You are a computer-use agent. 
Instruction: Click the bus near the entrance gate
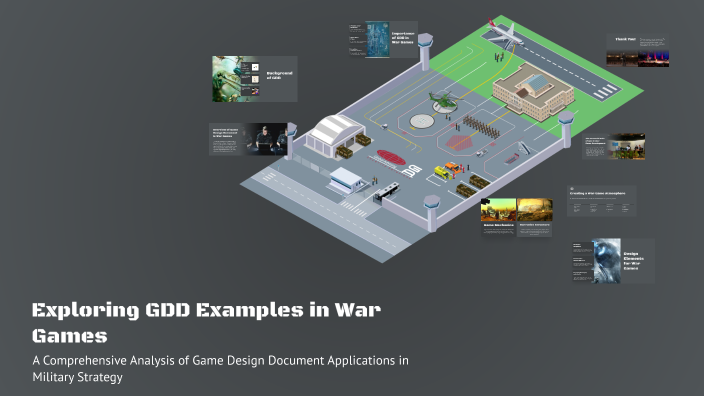pos(387,191)
